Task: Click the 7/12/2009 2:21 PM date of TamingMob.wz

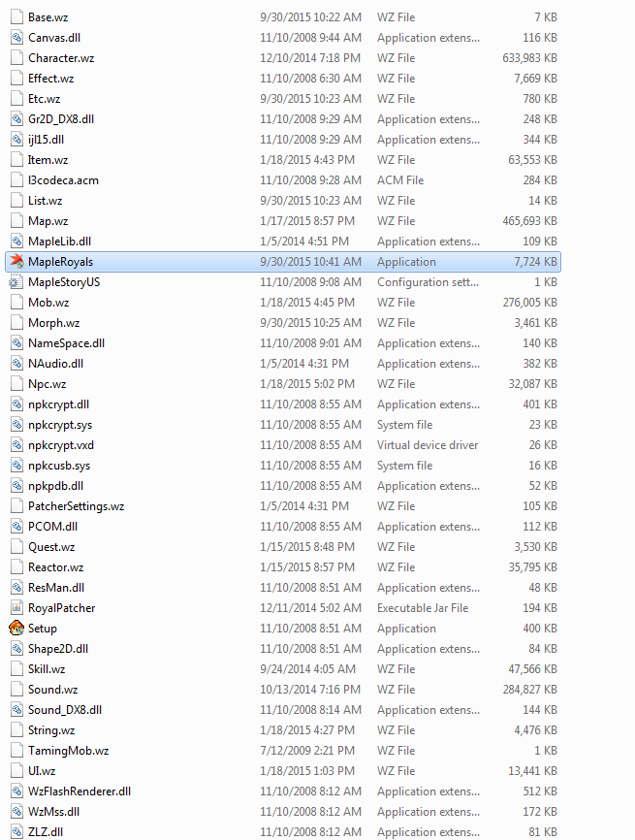Action: click(x=307, y=750)
